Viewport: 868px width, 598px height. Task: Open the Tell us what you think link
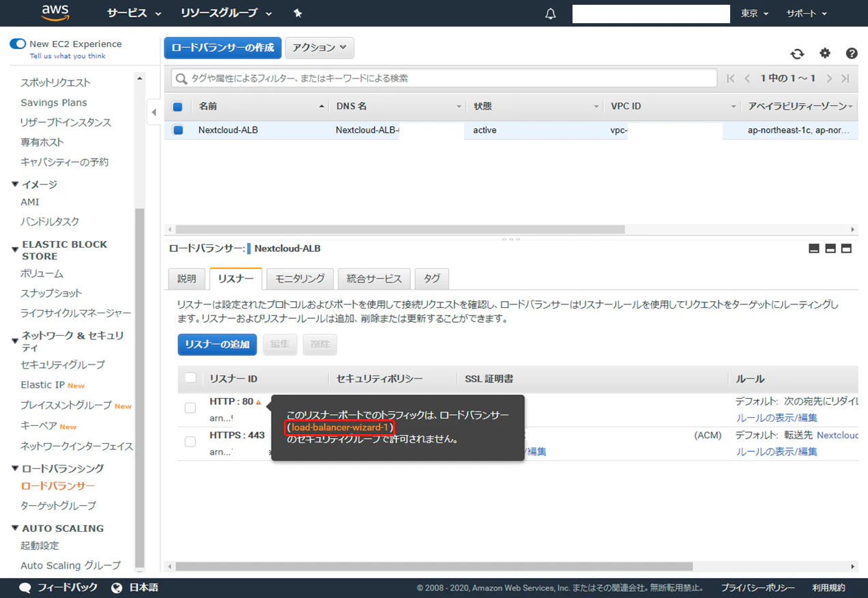pos(68,56)
